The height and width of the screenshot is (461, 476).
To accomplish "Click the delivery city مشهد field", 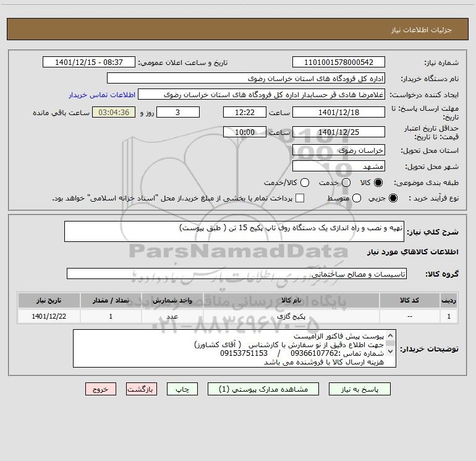I will tap(339, 166).
